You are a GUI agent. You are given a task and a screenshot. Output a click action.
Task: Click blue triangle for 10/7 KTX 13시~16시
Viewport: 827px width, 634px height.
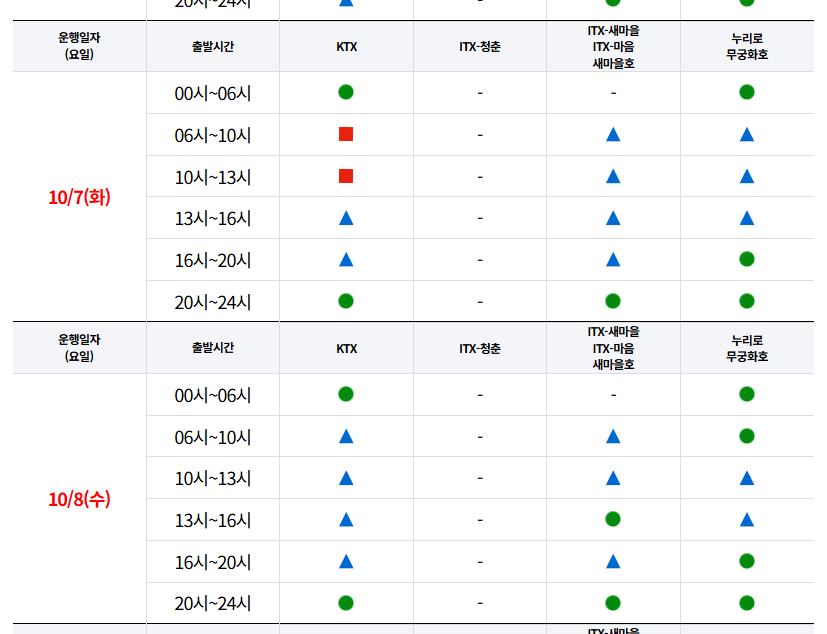click(346, 218)
